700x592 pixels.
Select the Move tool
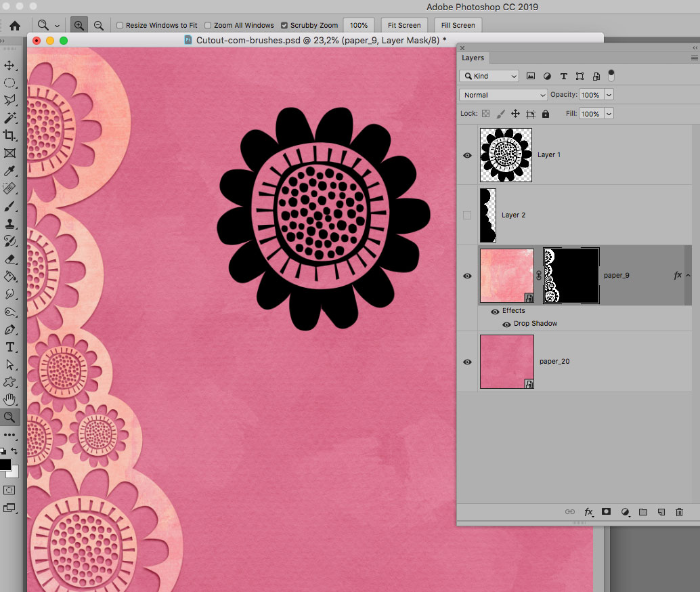point(9,66)
